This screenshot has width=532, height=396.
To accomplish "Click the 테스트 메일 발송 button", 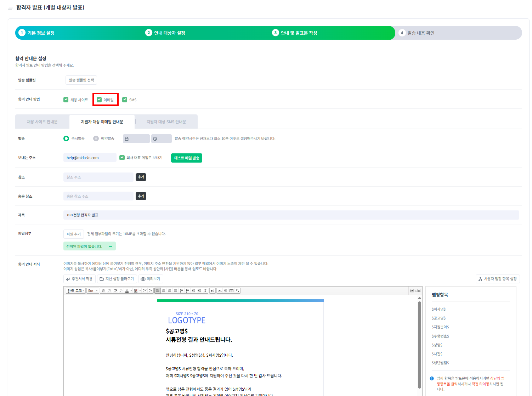I will (186, 158).
